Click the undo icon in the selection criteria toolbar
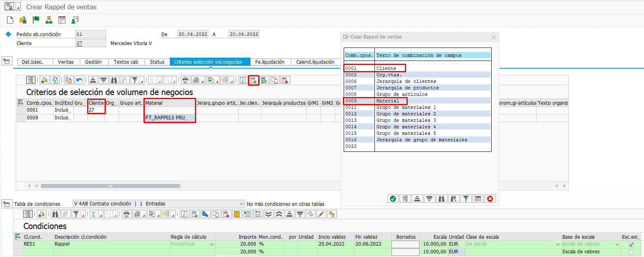This screenshot has height=257, width=644. click(79, 80)
